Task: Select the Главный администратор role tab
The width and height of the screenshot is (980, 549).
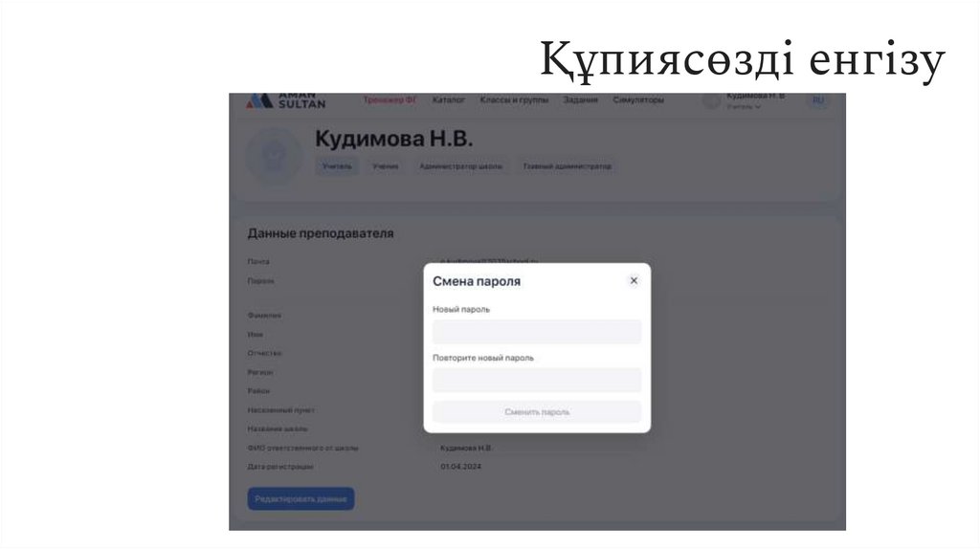Action: (567, 166)
